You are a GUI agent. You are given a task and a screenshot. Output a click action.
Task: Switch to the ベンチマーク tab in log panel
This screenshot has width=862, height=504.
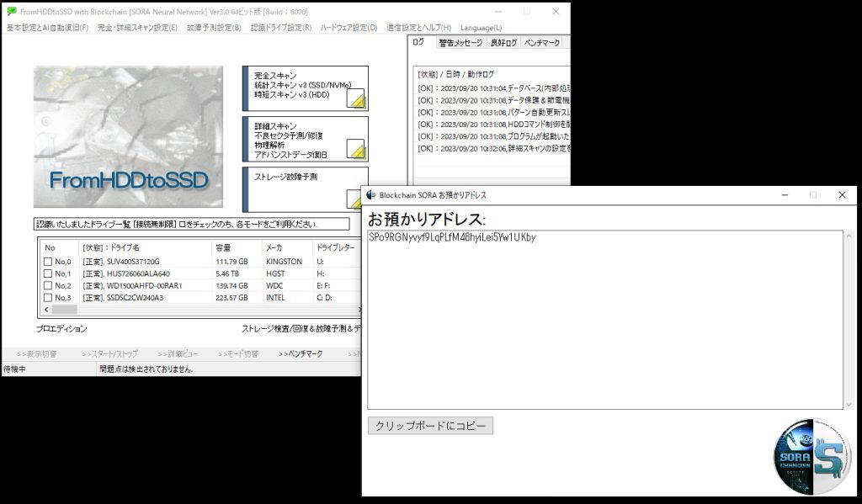click(x=542, y=43)
